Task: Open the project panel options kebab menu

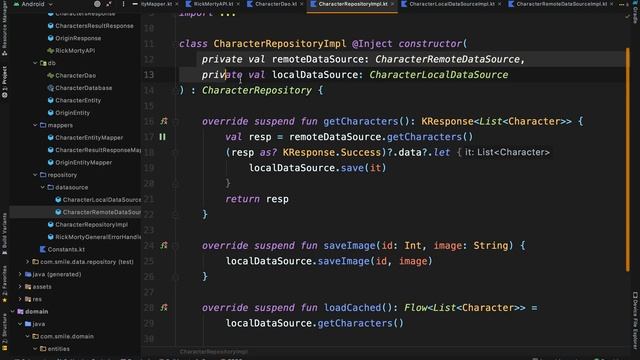Action: (123, 4)
